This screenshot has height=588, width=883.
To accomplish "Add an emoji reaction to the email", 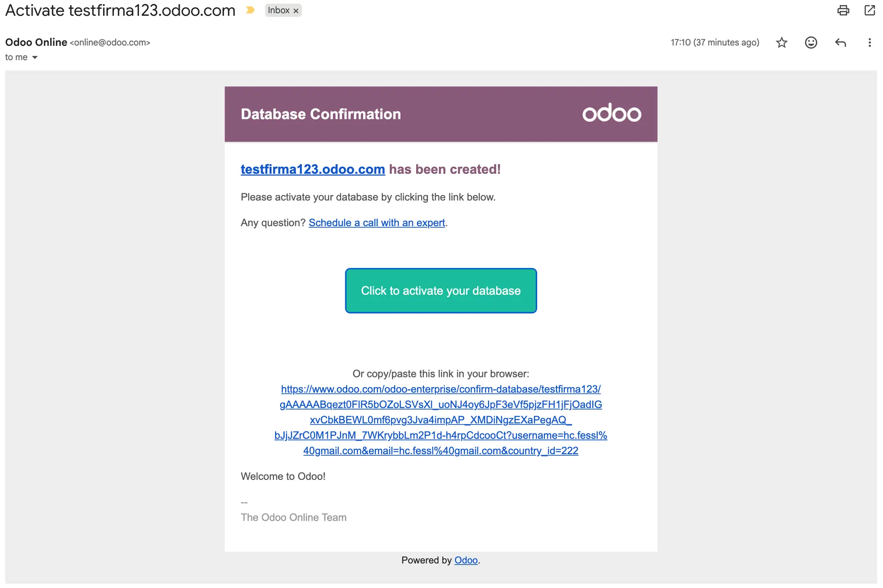I will pos(811,43).
